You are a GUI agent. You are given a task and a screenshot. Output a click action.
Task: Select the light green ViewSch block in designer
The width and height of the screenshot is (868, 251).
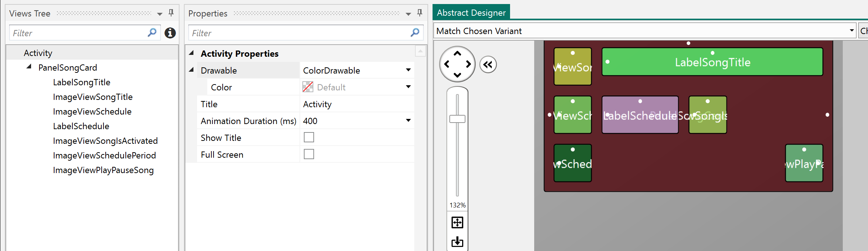click(x=573, y=115)
